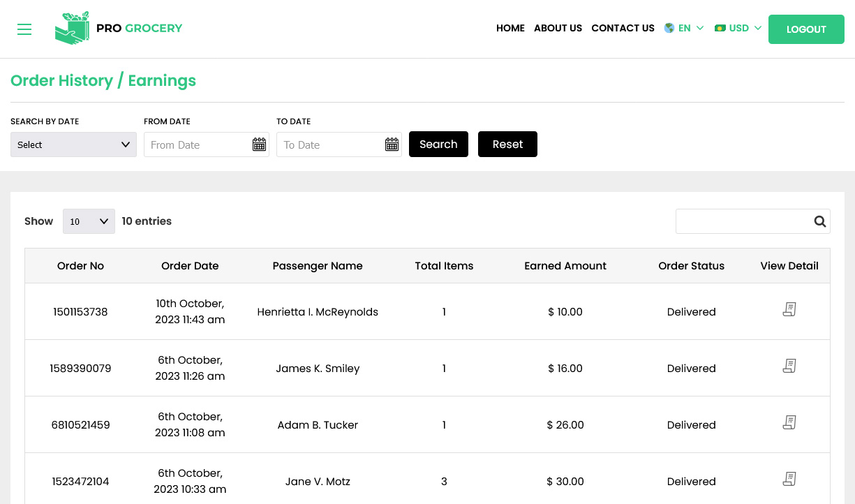View detail for order 1589390079
The height and width of the screenshot is (504, 855).
coord(789,366)
